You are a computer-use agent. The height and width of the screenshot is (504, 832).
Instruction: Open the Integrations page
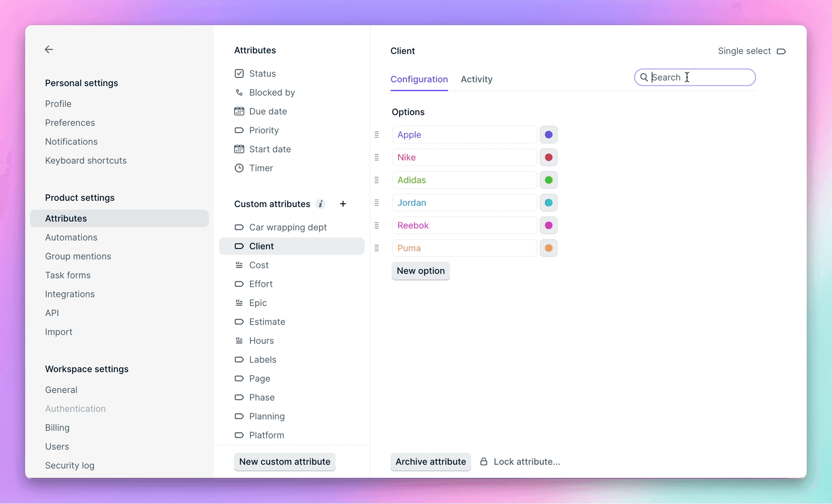[70, 294]
